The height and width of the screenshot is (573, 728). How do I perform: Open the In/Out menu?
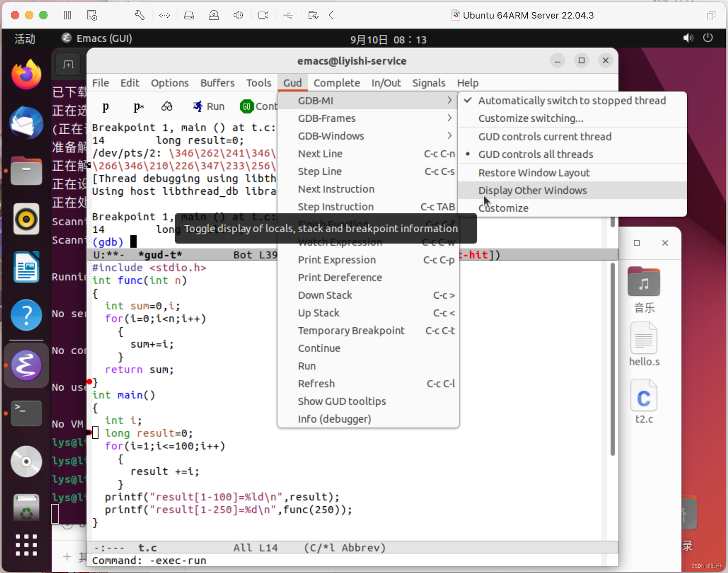coord(386,83)
